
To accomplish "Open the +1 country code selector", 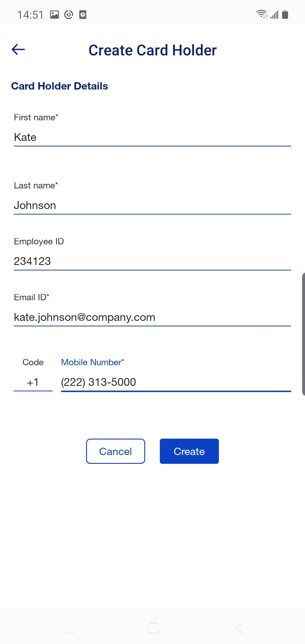I will click(x=33, y=382).
